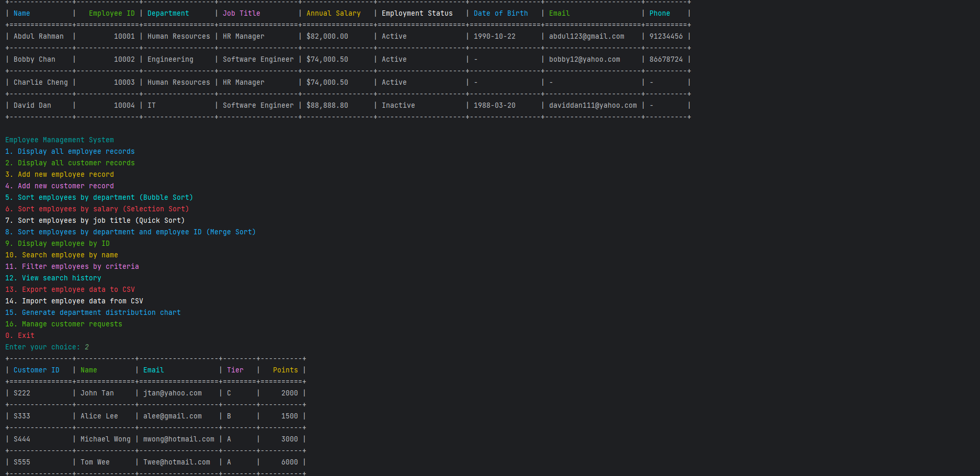Click the 'Charlie Cheng' name cell

point(41,82)
